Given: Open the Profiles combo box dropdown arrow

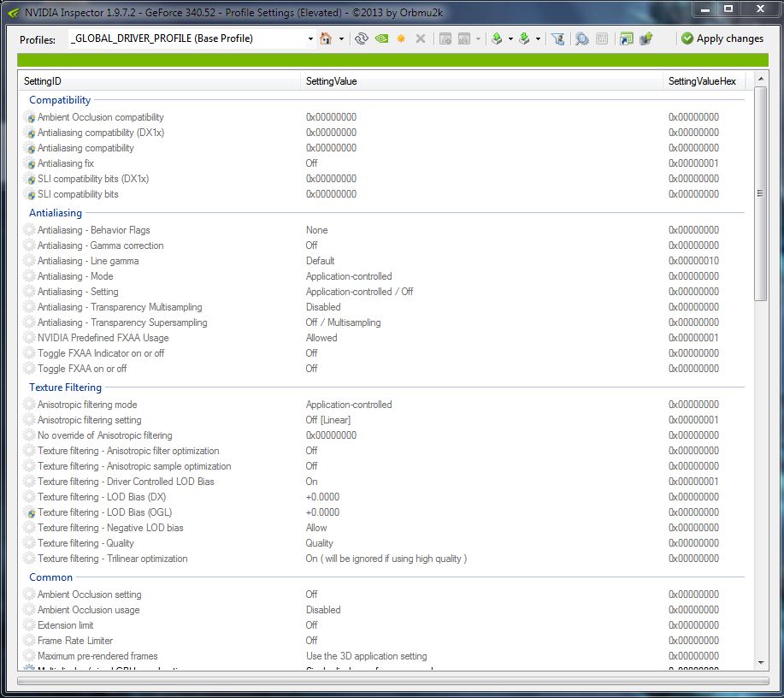Looking at the screenshot, I should click(310, 38).
